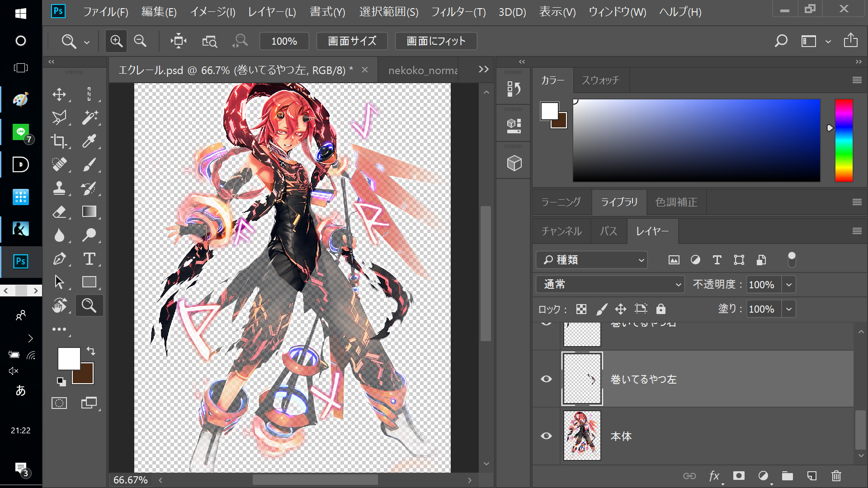Click the 画面にフィット button
Screen dimensions: 868x488
436,41
